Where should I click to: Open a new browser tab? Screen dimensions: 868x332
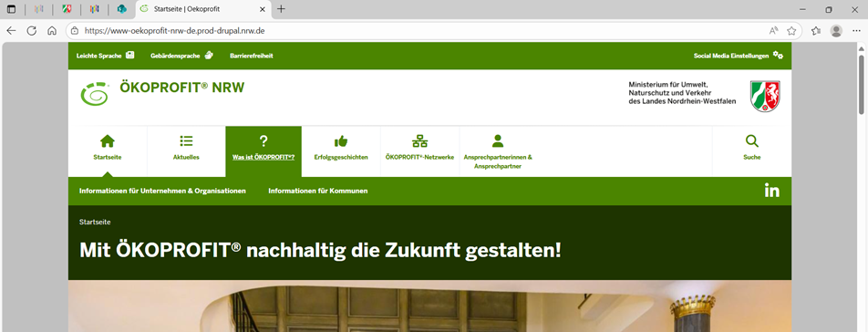pos(281,9)
